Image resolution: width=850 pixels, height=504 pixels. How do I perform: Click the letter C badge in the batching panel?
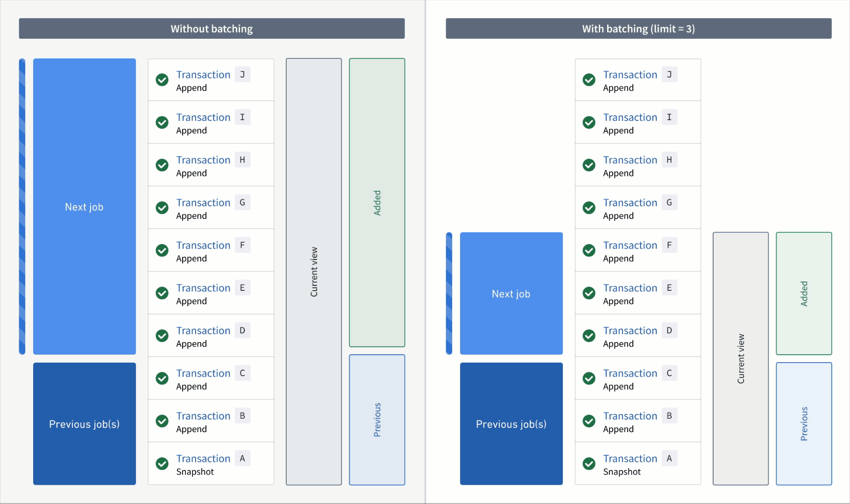click(669, 373)
